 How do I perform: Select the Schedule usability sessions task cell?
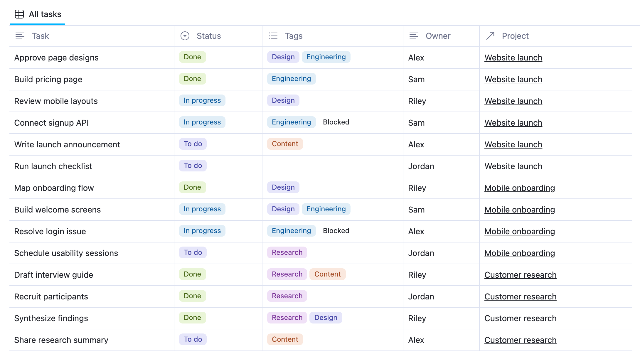click(92, 253)
